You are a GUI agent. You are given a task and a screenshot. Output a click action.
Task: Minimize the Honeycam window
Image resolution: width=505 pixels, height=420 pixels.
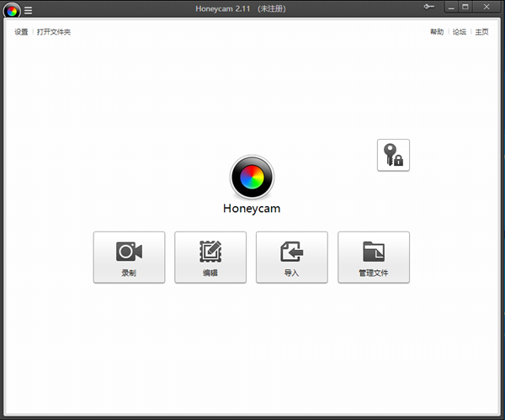click(451, 7)
